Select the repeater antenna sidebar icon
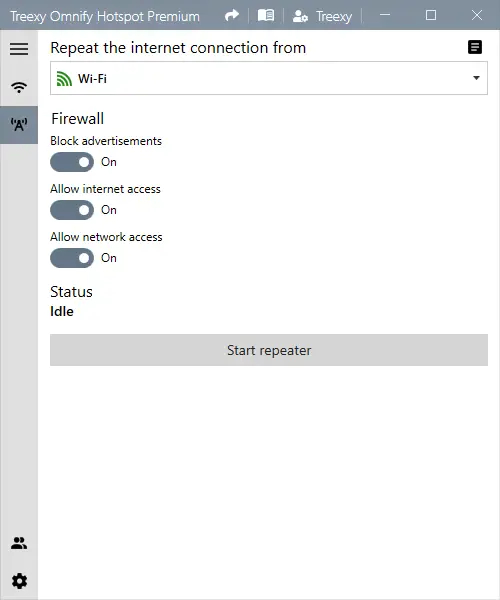The width and height of the screenshot is (500, 600). pyautogui.click(x=19, y=125)
